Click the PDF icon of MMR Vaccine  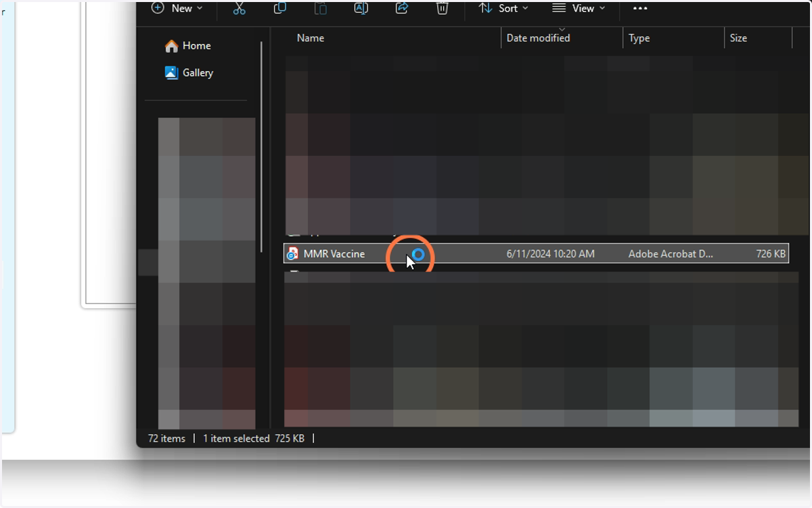point(292,254)
